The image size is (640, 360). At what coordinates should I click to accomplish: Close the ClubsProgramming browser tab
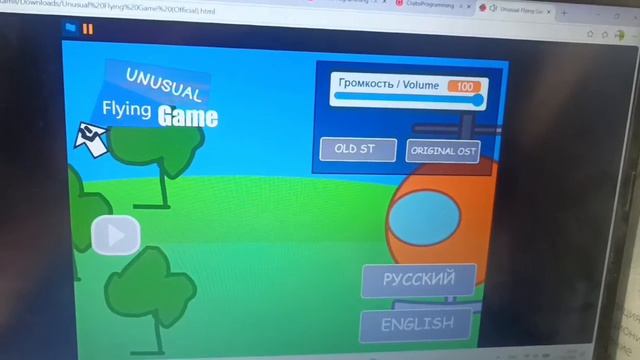pos(469,7)
